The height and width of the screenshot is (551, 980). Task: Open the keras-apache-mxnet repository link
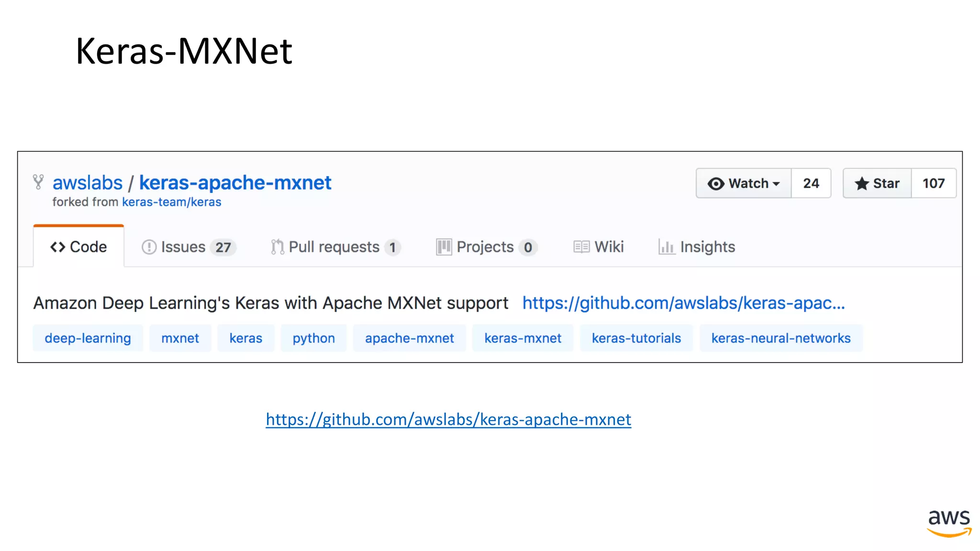click(x=235, y=183)
